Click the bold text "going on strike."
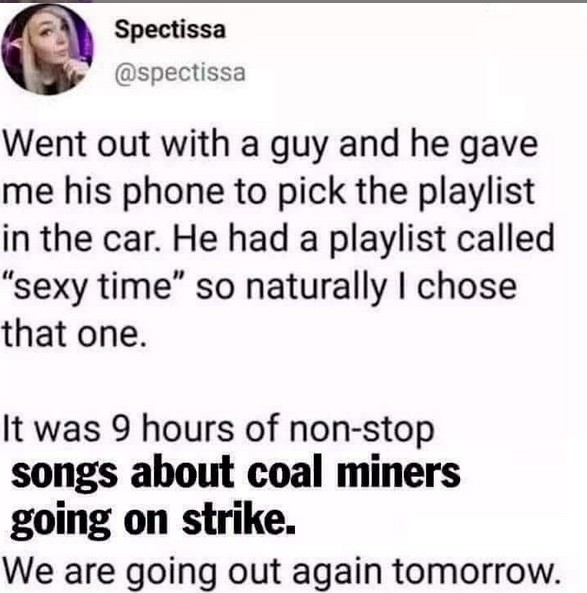 pyautogui.click(x=153, y=521)
